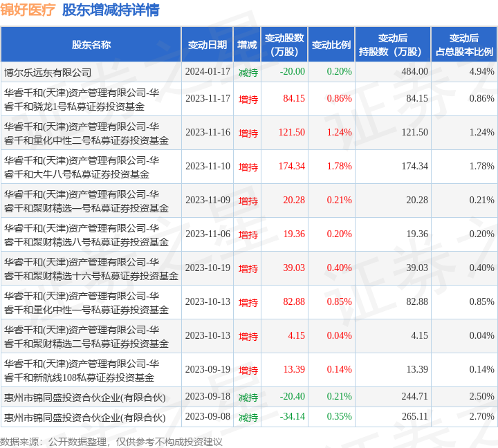The width and height of the screenshot is (498, 448).
Task: Click the -20.00 share change cell
Action: point(292,72)
